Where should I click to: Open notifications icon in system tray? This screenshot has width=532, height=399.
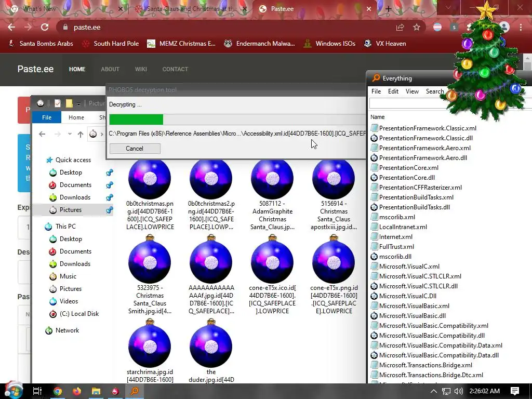[515, 391]
